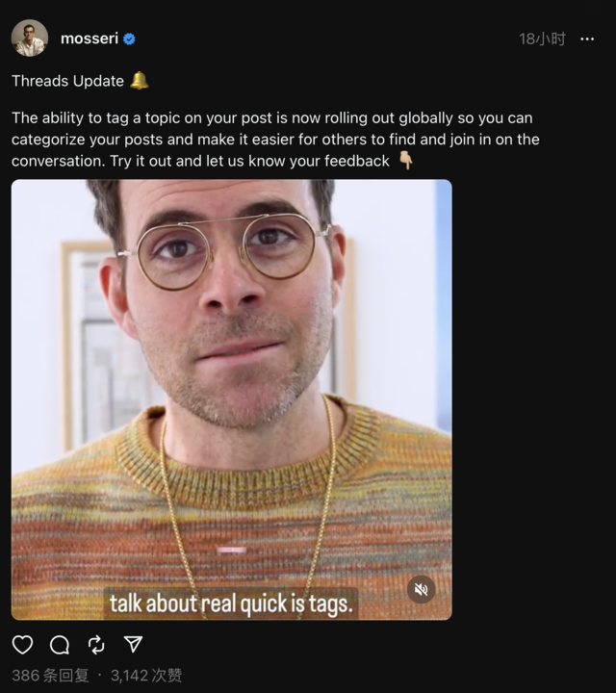Screen dimensions: 616x693
Task: Expand the three-dot more options menu
Action: pos(587,39)
